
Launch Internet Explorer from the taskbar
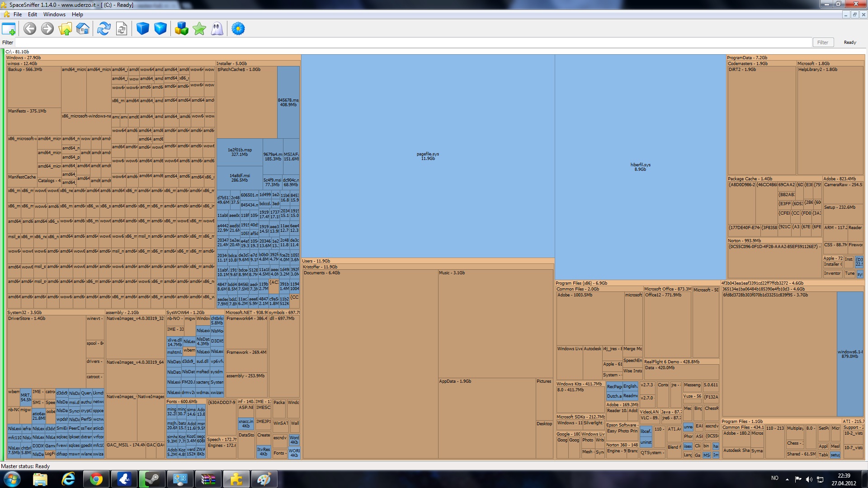pos(68,479)
